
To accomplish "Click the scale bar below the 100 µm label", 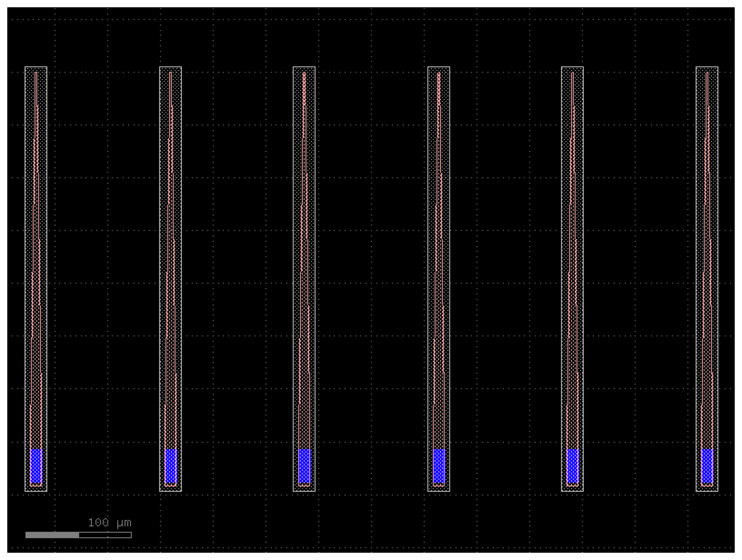I will [x=79, y=535].
